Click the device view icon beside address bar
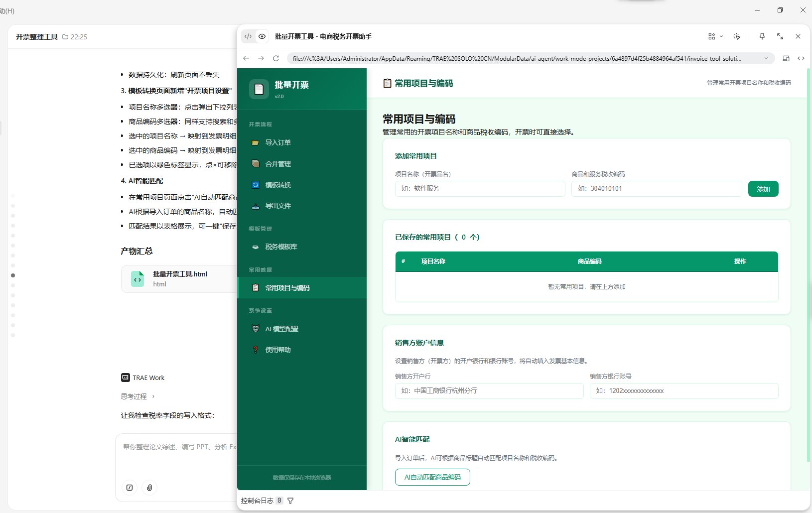This screenshot has width=812, height=513. [x=786, y=58]
